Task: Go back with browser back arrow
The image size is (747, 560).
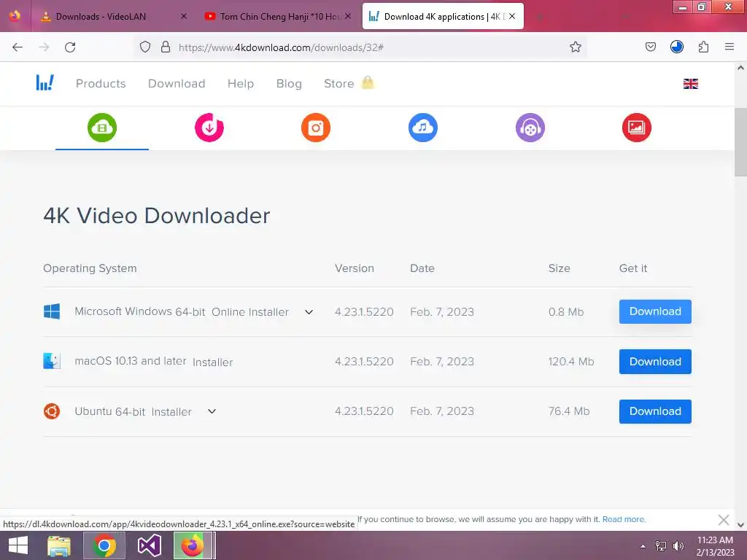Action: tap(18, 47)
